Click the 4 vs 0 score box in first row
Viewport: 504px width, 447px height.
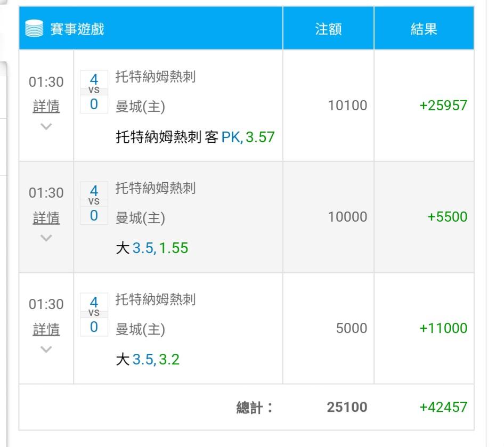(94, 92)
